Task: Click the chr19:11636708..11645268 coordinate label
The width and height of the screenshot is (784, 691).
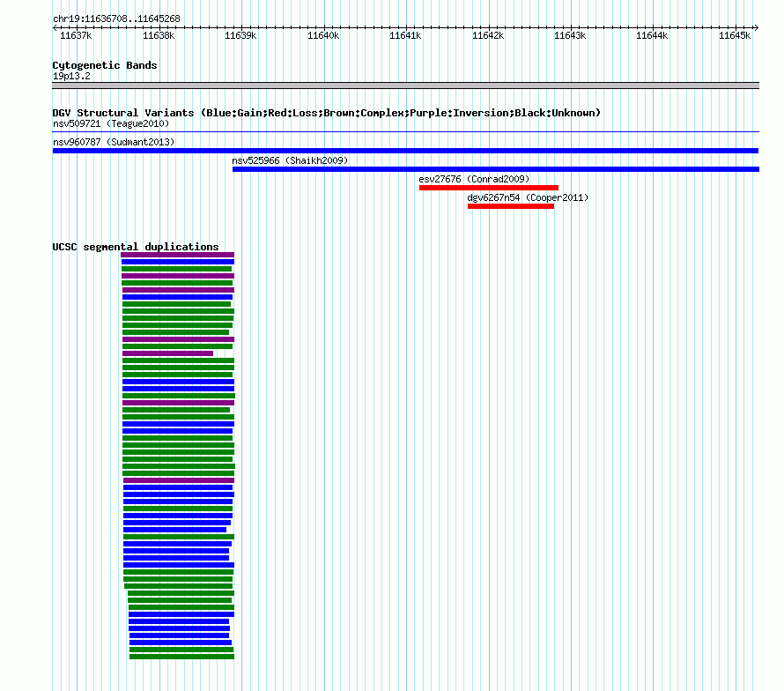Action: pyautogui.click(x=116, y=19)
